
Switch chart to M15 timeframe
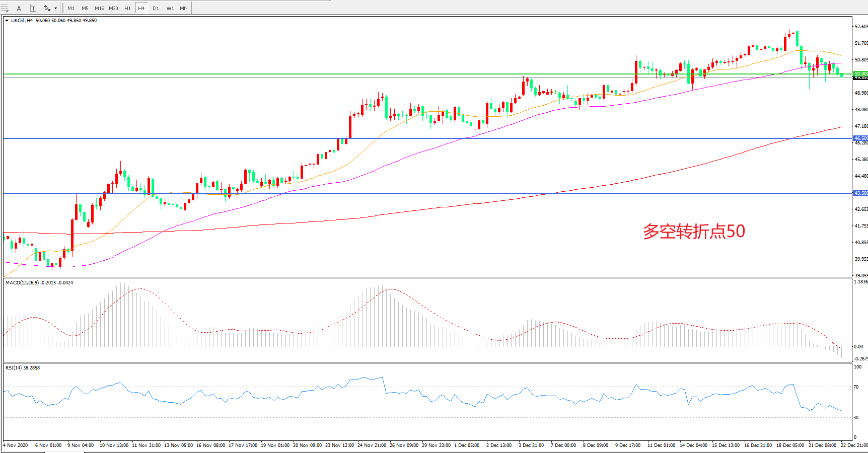pos(99,8)
